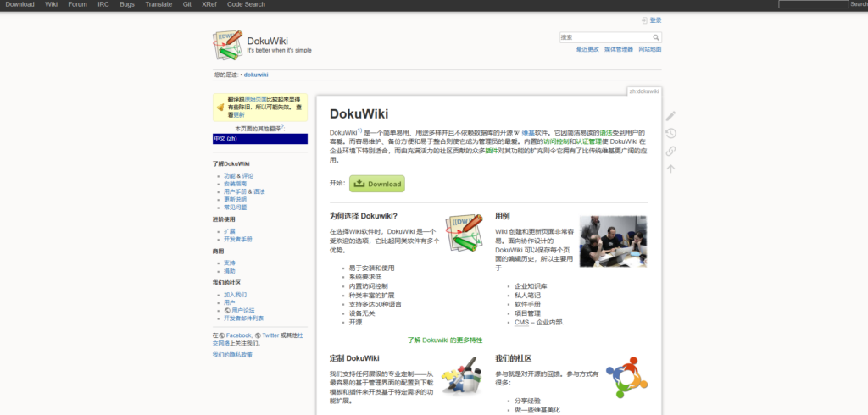Open the 媒体管理器 media manager link
Screen dimensions: 868x415
[618, 49]
